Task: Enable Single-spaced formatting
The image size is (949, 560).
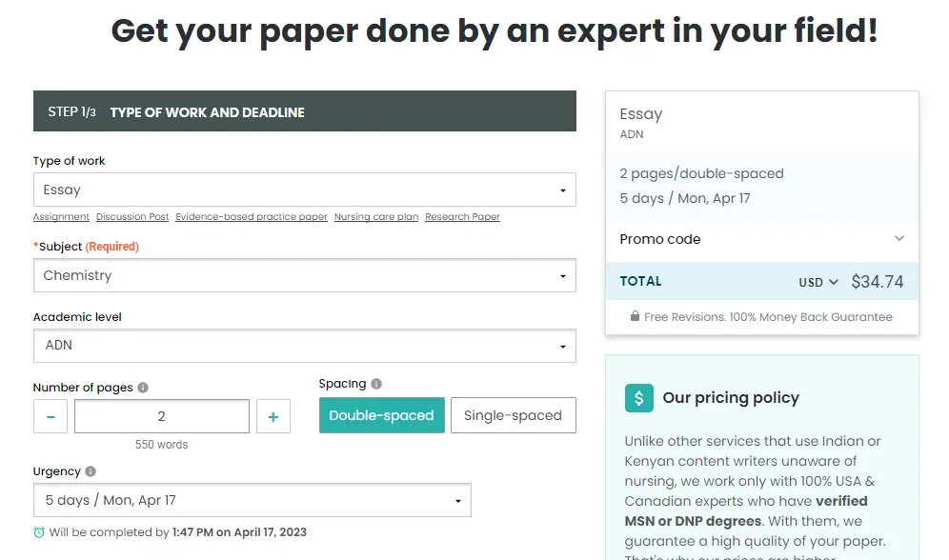Action: pyautogui.click(x=513, y=415)
